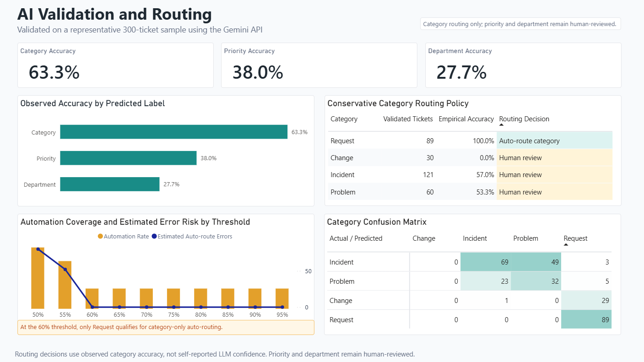Select the Priority bar in accuracy chart
Screen dimensions: 644x362
point(128,158)
